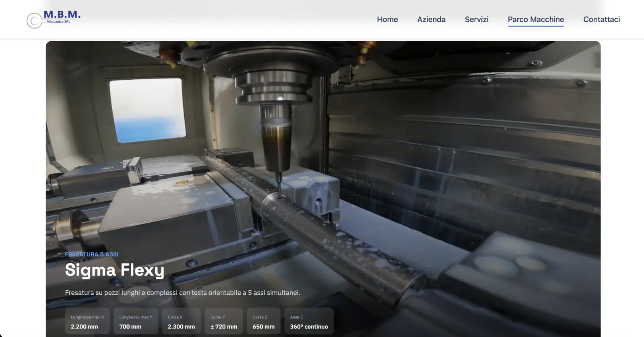The width and height of the screenshot is (644, 337).
Task: Open the Contattaci page
Action: tap(601, 19)
